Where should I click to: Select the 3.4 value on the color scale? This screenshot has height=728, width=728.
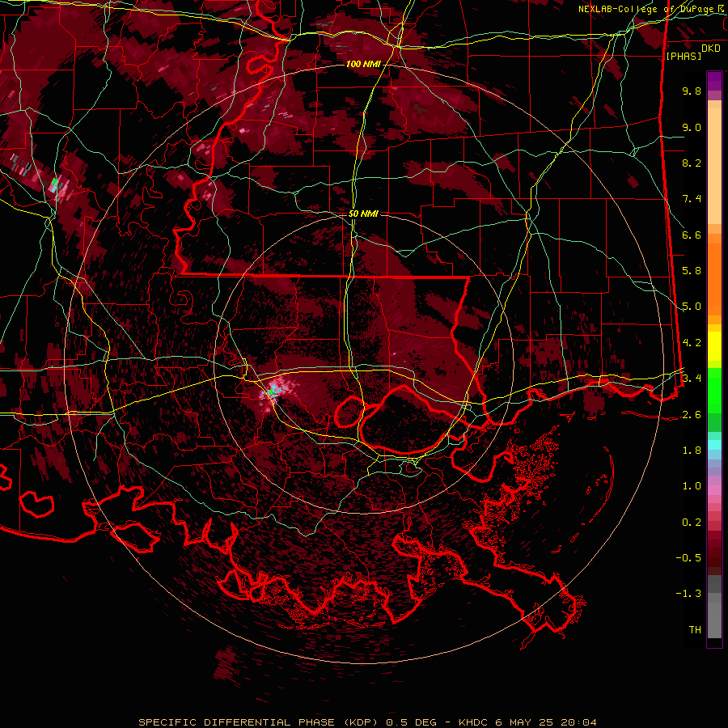[x=692, y=379]
